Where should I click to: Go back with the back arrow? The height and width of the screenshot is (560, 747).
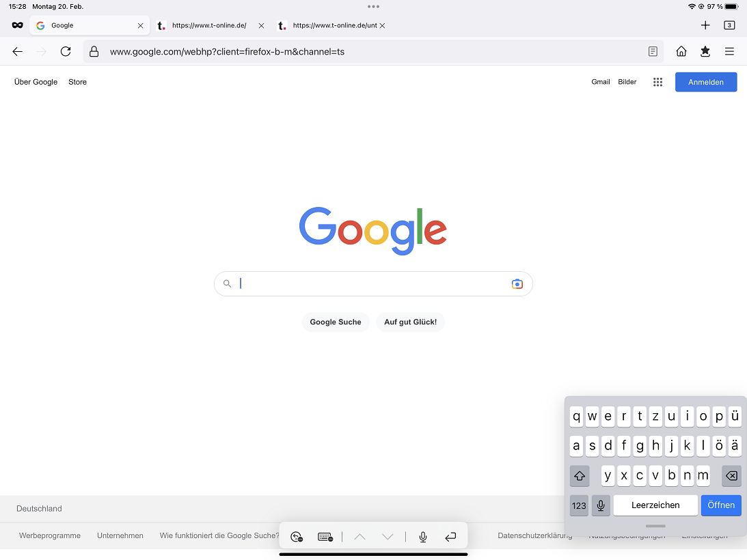[18, 51]
